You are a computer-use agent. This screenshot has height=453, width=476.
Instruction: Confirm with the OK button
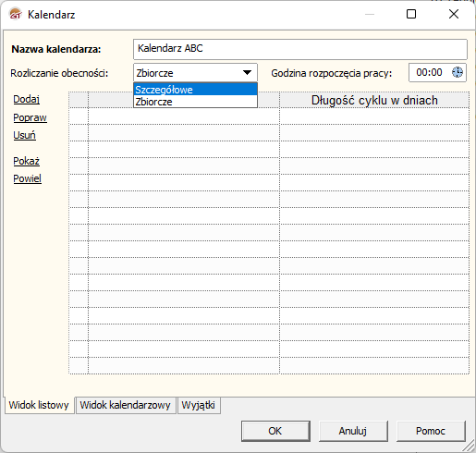pos(275,431)
